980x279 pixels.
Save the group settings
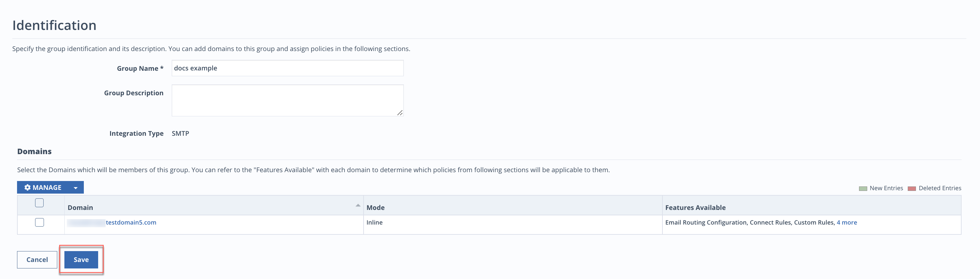[x=81, y=260]
